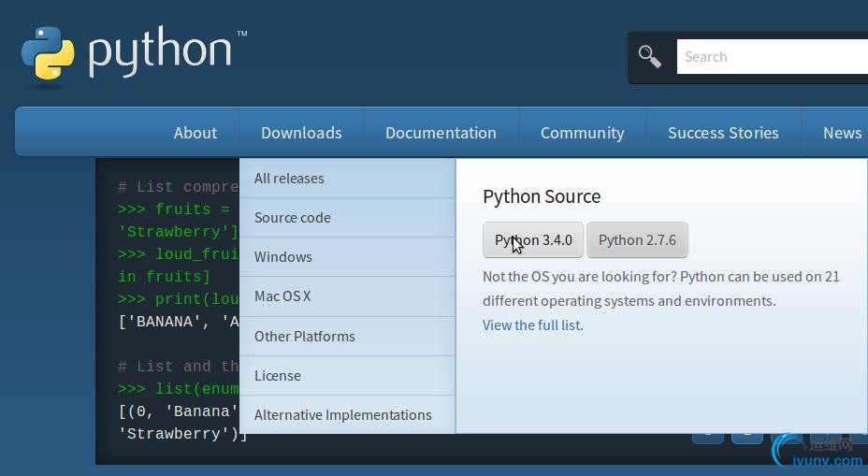Open Alternative Implementations entry
Image resolution: width=868 pixels, height=476 pixels.
pyautogui.click(x=347, y=414)
